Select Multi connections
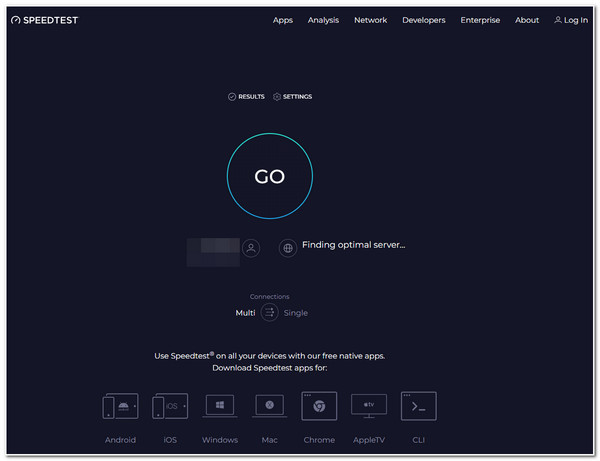 pos(245,313)
